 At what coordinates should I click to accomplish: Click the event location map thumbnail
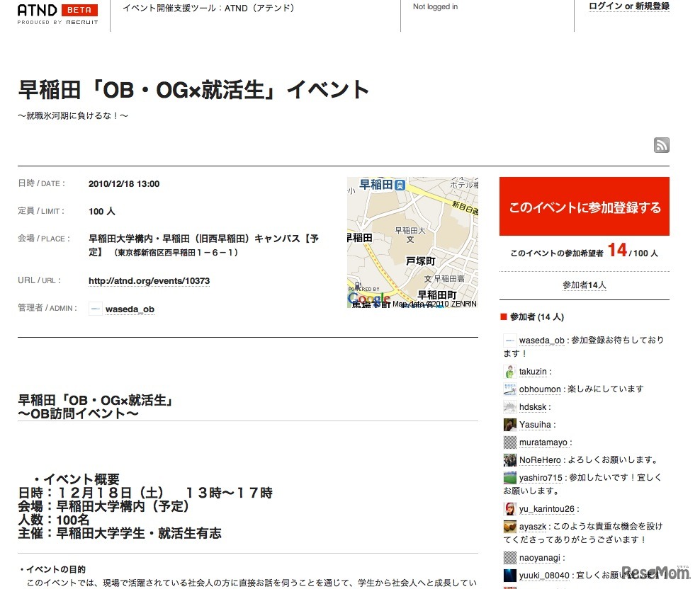tap(412, 243)
